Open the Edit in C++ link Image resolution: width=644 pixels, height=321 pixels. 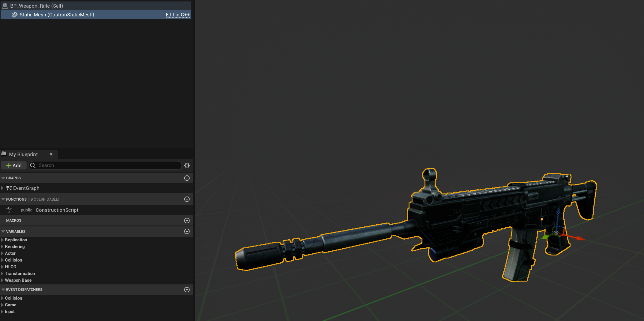point(178,15)
